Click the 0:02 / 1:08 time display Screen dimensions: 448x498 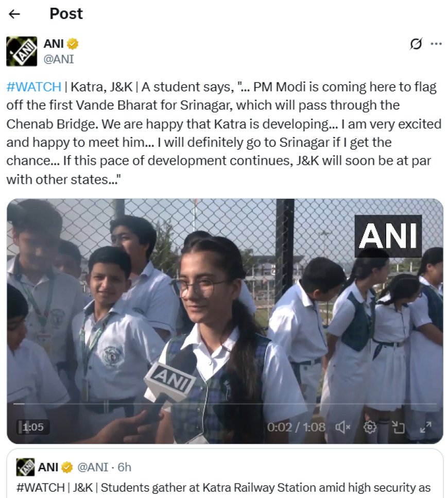296,427
